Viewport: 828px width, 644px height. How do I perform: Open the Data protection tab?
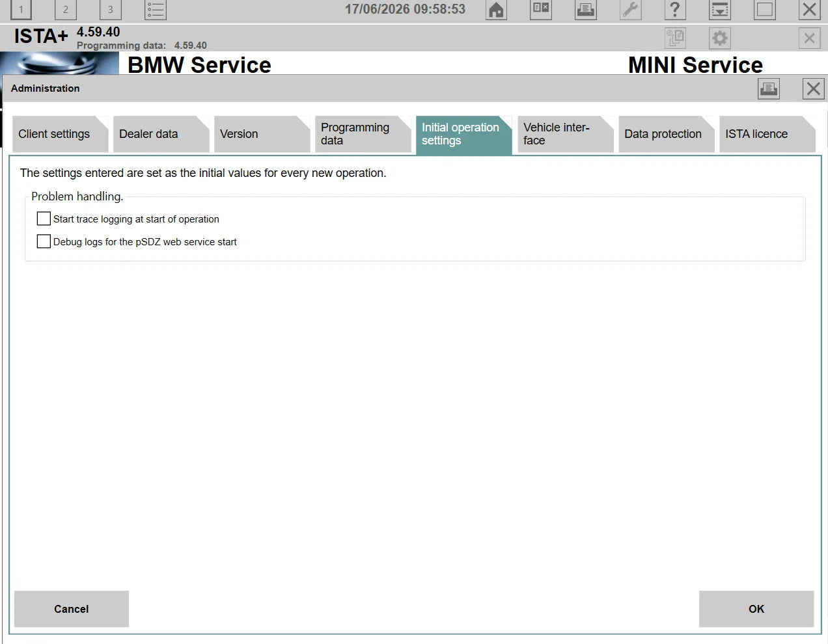(x=667, y=134)
